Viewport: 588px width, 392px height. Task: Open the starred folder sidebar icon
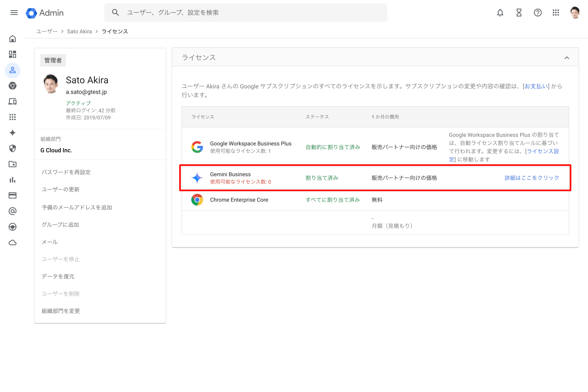13,164
